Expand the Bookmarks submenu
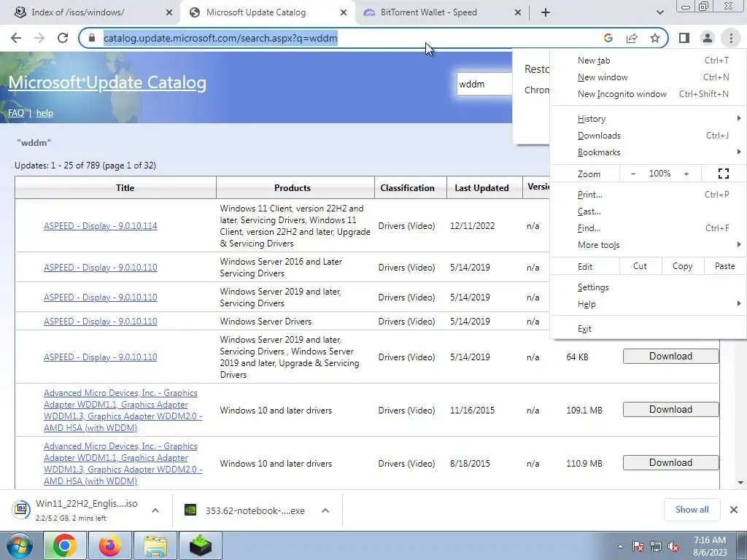The height and width of the screenshot is (560, 747). [649, 152]
